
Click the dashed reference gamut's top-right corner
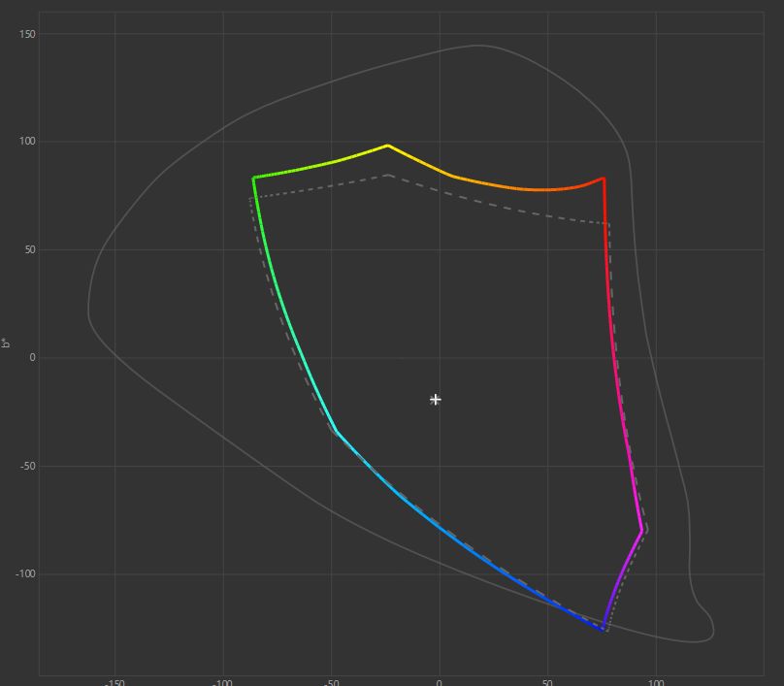coord(608,223)
